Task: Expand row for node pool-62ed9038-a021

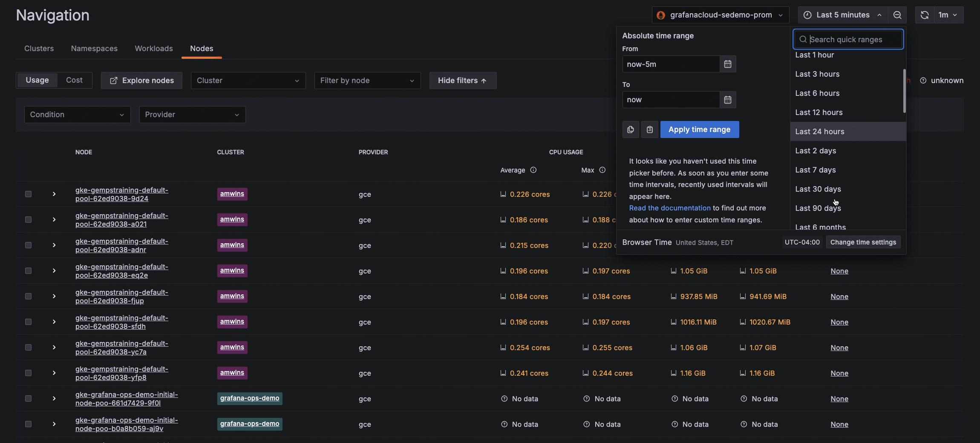Action: tap(54, 220)
